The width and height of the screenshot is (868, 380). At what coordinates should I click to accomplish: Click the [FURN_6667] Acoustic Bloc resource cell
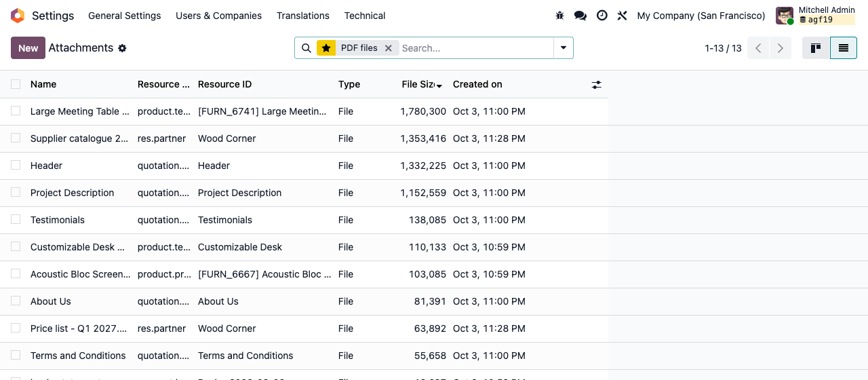click(264, 274)
